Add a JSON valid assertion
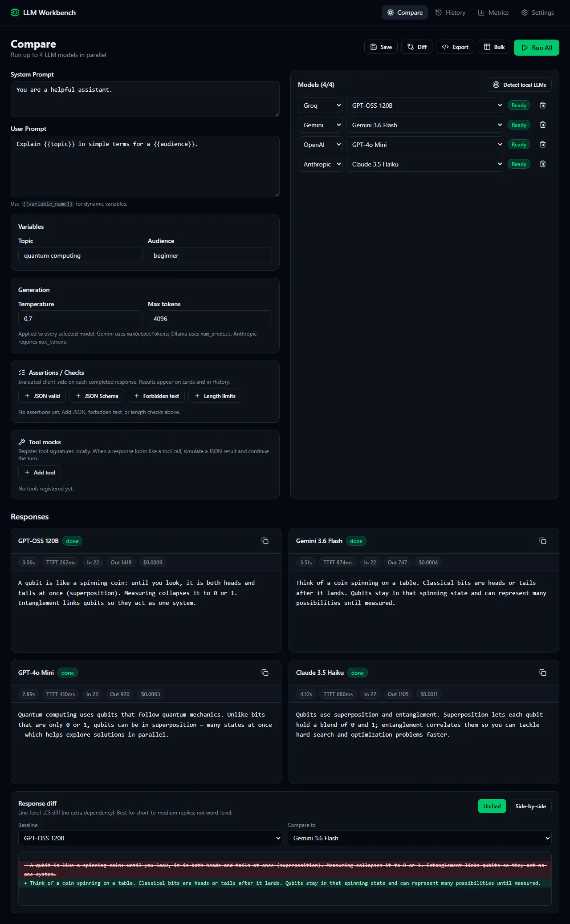 (42, 396)
